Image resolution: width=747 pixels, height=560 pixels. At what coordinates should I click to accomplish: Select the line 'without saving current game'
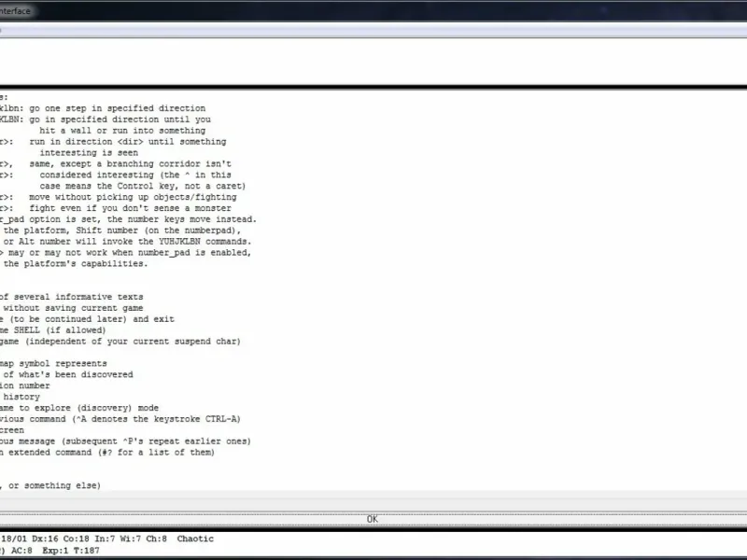coord(72,308)
